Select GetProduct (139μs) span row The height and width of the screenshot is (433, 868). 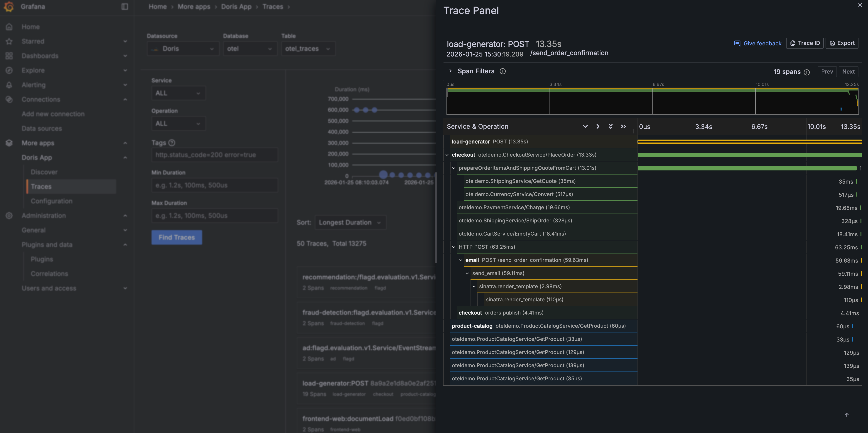pyautogui.click(x=544, y=365)
